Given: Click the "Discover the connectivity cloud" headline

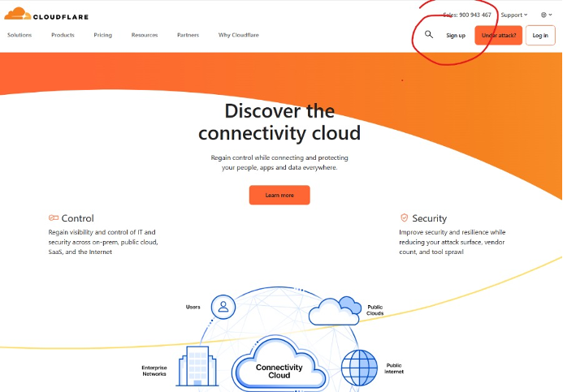Looking at the screenshot, I should (x=279, y=122).
